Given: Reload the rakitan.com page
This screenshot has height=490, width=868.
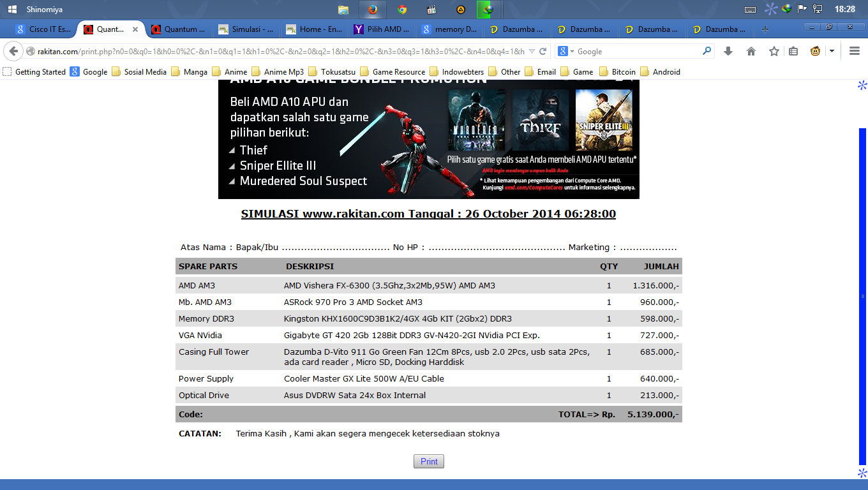Looking at the screenshot, I should [x=543, y=51].
